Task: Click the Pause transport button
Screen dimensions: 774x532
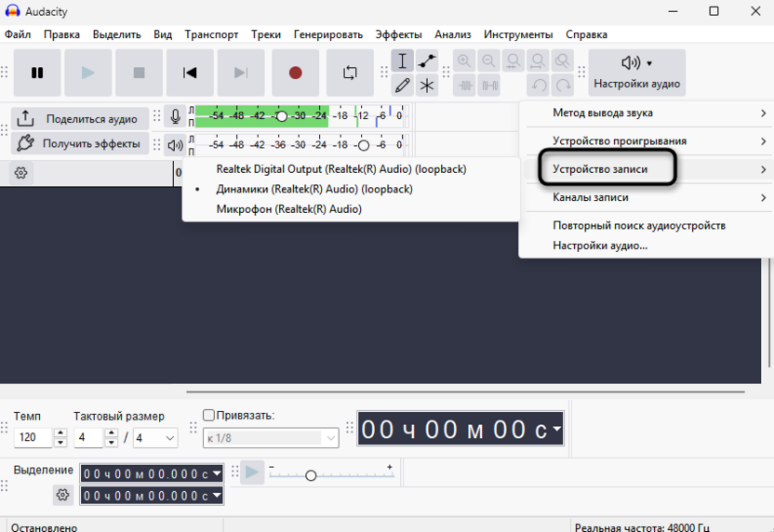Action: tap(37, 73)
